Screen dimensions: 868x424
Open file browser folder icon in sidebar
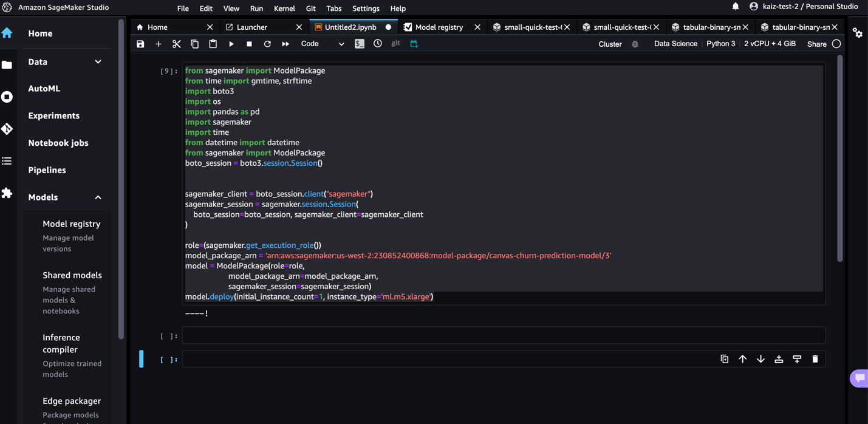tap(7, 65)
